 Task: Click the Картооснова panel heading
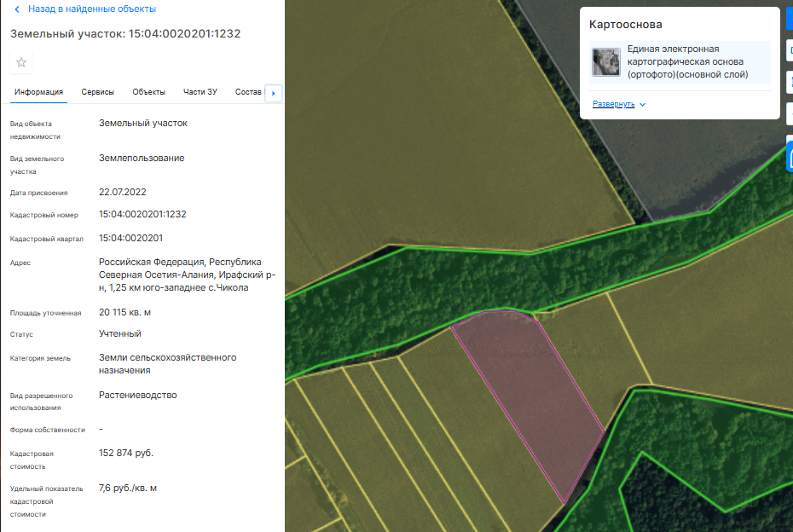tap(626, 24)
